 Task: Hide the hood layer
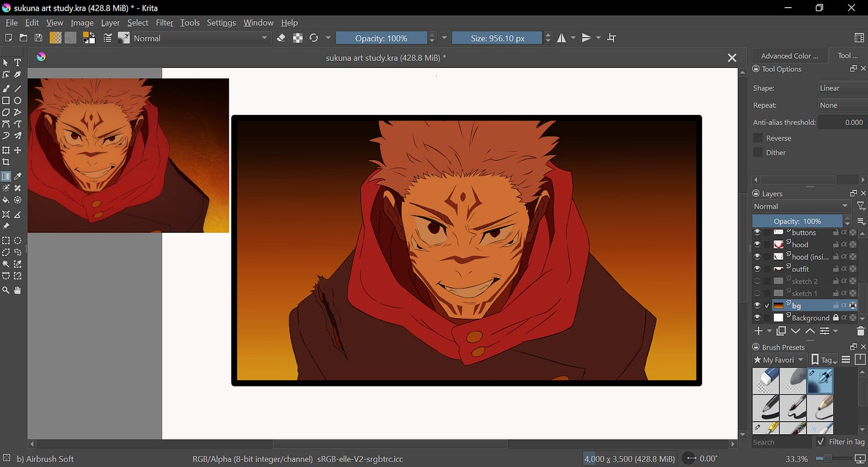[x=757, y=244]
